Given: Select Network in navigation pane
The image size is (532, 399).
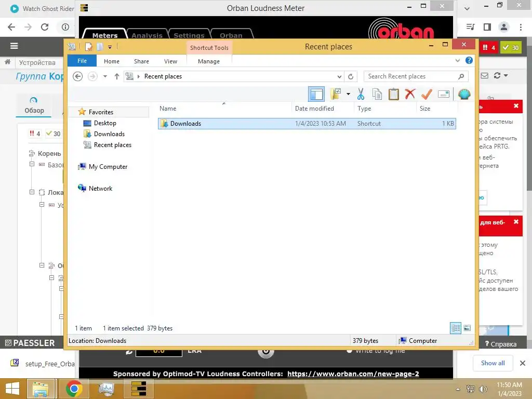Looking at the screenshot, I should click(100, 188).
